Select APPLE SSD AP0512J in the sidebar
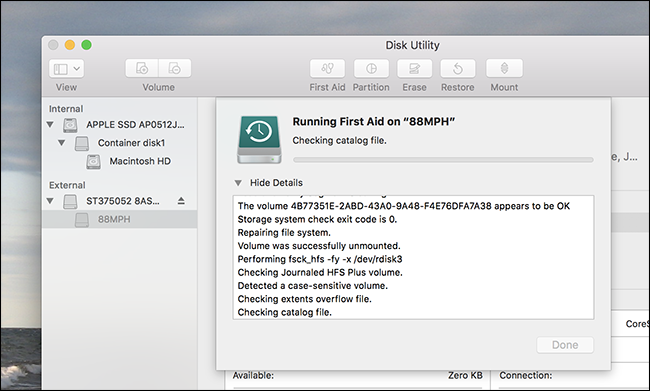The width and height of the screenshot is (650, 391). [135, 124]
